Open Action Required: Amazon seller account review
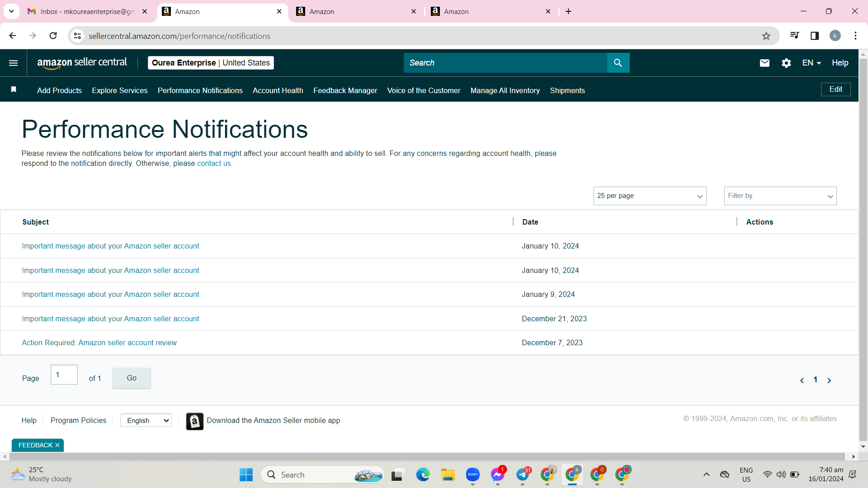Screen dimensions: 868x488 [99, 343]
